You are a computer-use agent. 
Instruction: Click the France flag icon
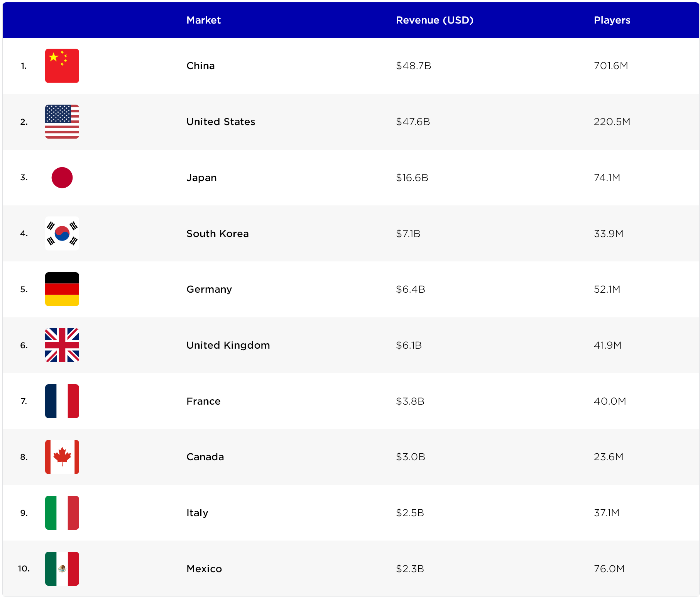[x=62, y=401]
